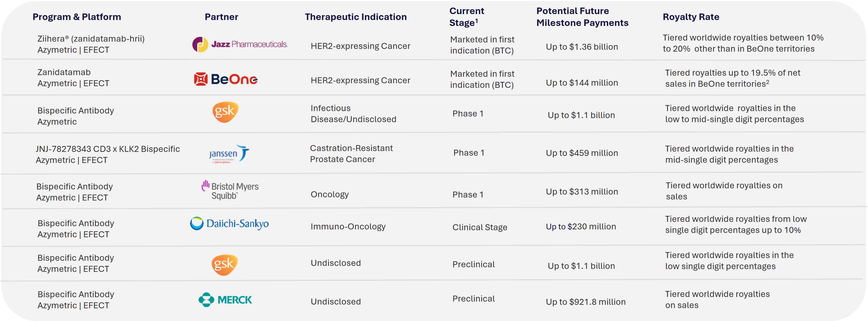Click the Merck partner logo
The image size is (868, 321).
tap(225, 299)
